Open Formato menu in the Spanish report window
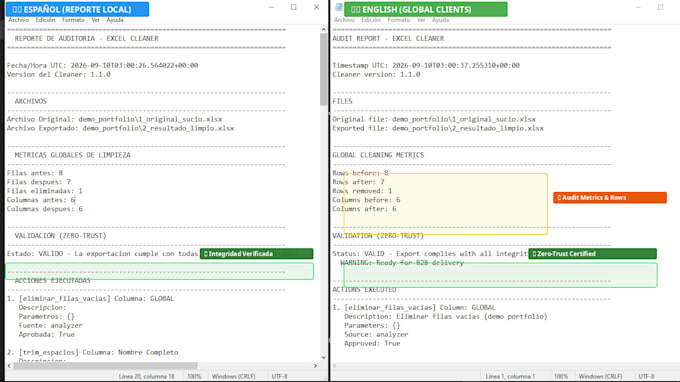Viewport: 680px width, 382px height. pyautogui.click(x=73, y=20)
